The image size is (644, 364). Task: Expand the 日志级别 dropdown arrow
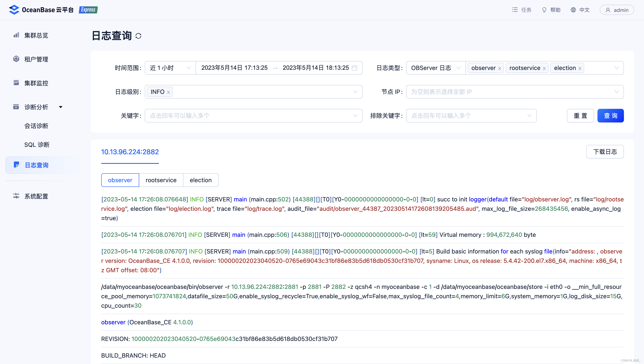click(x=355, y=92)
